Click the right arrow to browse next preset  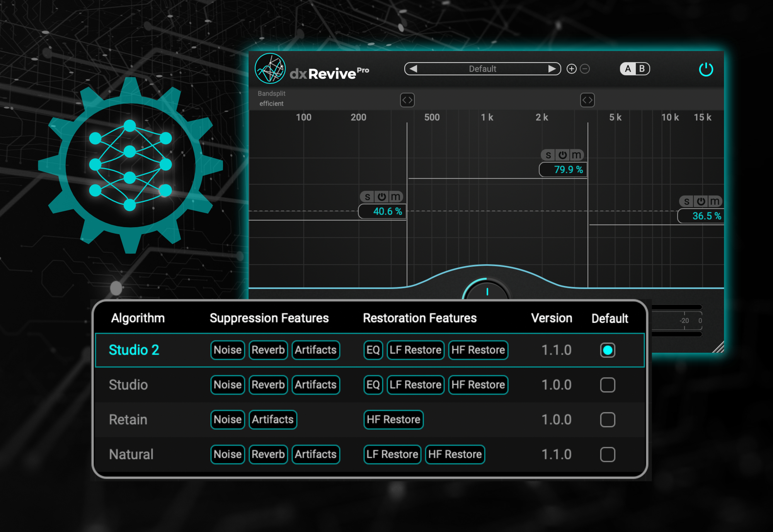point(553,68)
